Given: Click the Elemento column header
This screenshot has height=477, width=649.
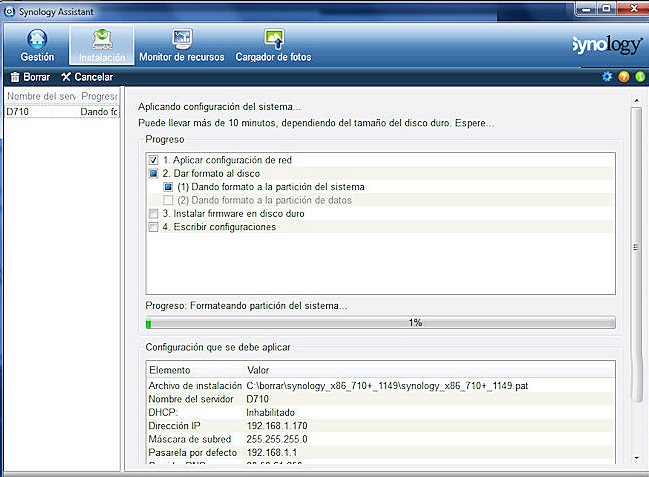Looking at the screenshot, I should (x=170, y=370).
